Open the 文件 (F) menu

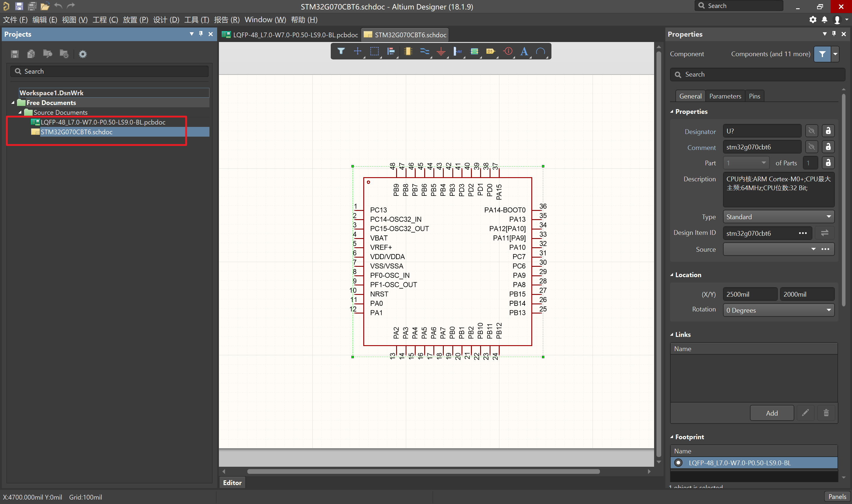(x=15, y=20)
